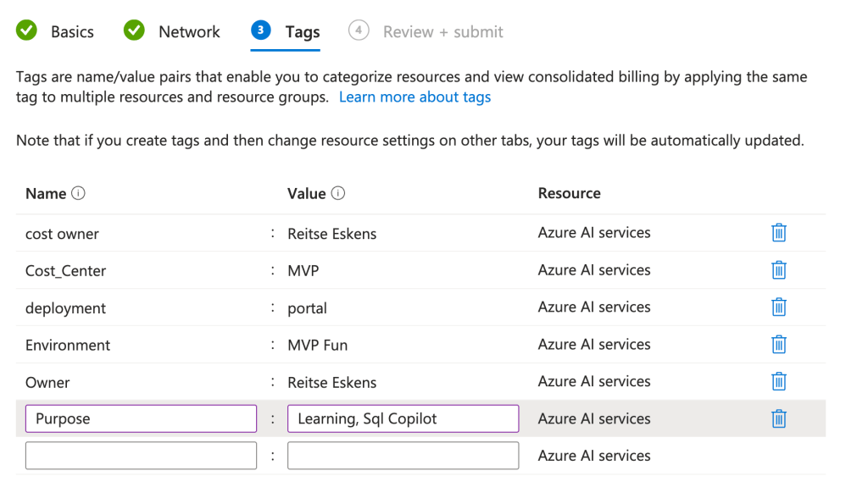Delete the Cost_Center tag row
868x493 pixels.
tap(778, 270)
